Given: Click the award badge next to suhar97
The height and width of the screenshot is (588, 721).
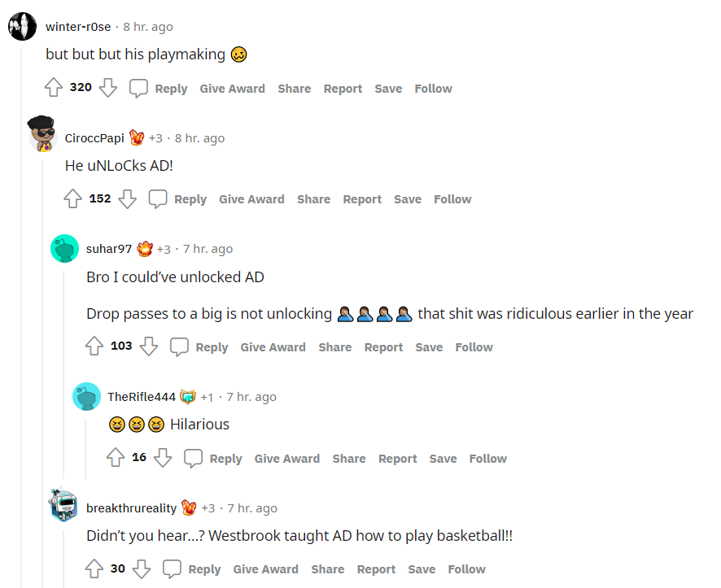Looking at the screenshot, I should point(145,249).
